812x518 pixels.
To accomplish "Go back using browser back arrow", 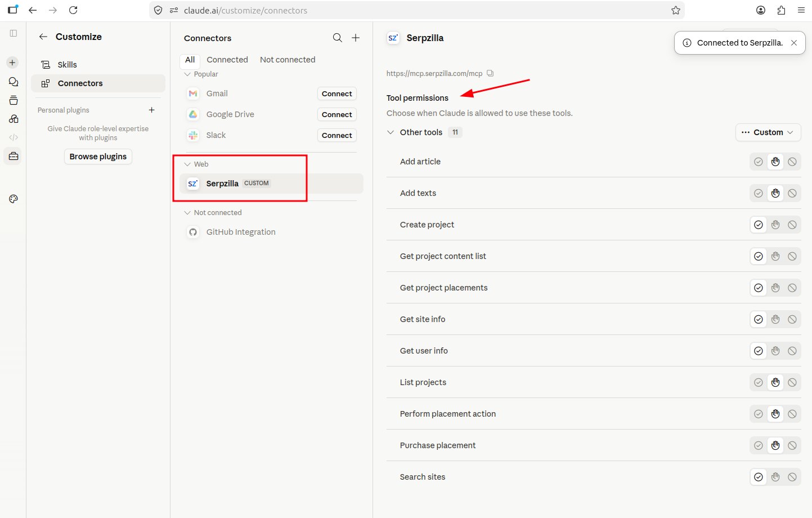I will [x=33, y=10].
